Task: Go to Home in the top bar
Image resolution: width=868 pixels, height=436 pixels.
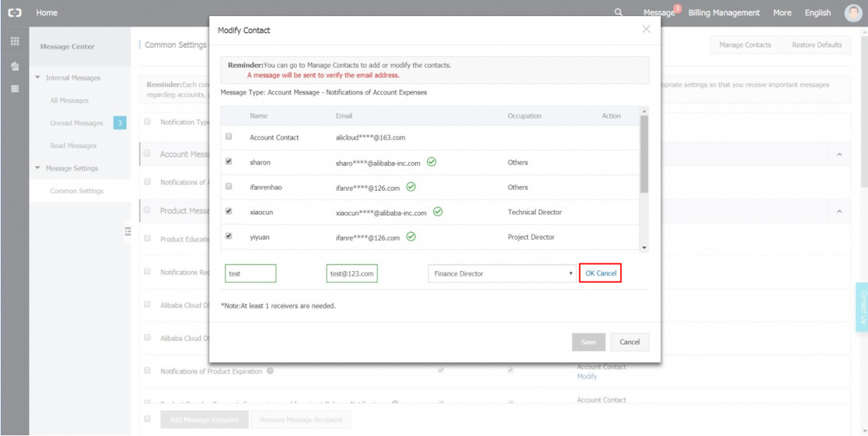Action: pyautogui.click(x=46, y=13)
